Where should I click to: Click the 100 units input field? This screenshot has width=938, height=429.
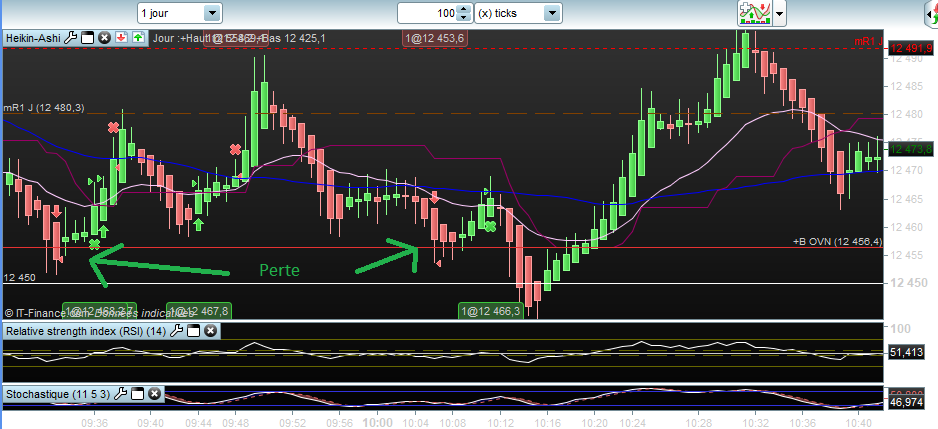click(x=428, y=13)
